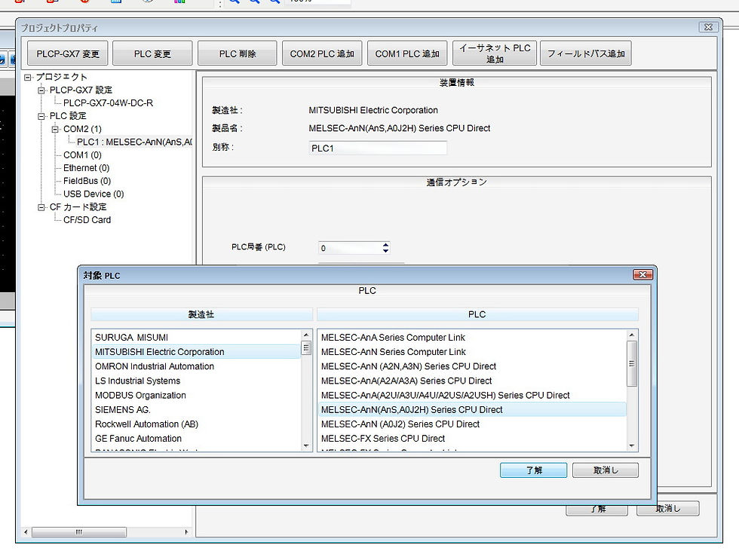Viewport: 739px width, 560px height.
Task: Select Rockwell Automation (AB) manufacturer
Action: 196,424
